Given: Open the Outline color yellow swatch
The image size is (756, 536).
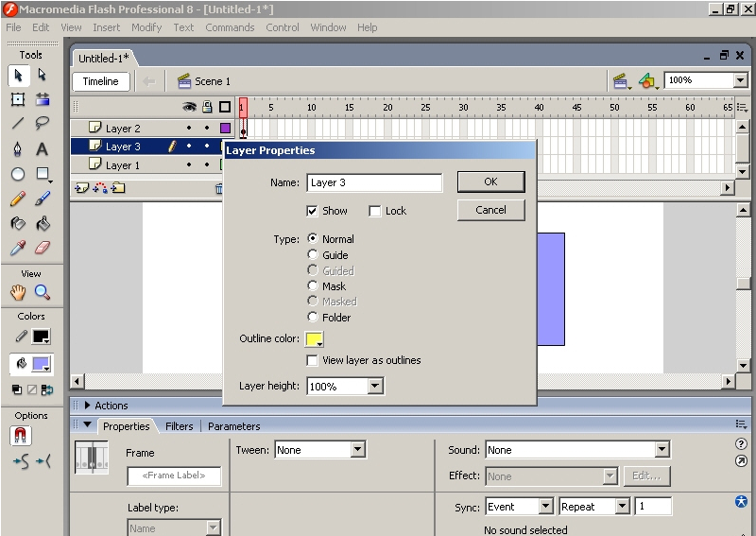Looking at the screenshot, I should 315,339.
